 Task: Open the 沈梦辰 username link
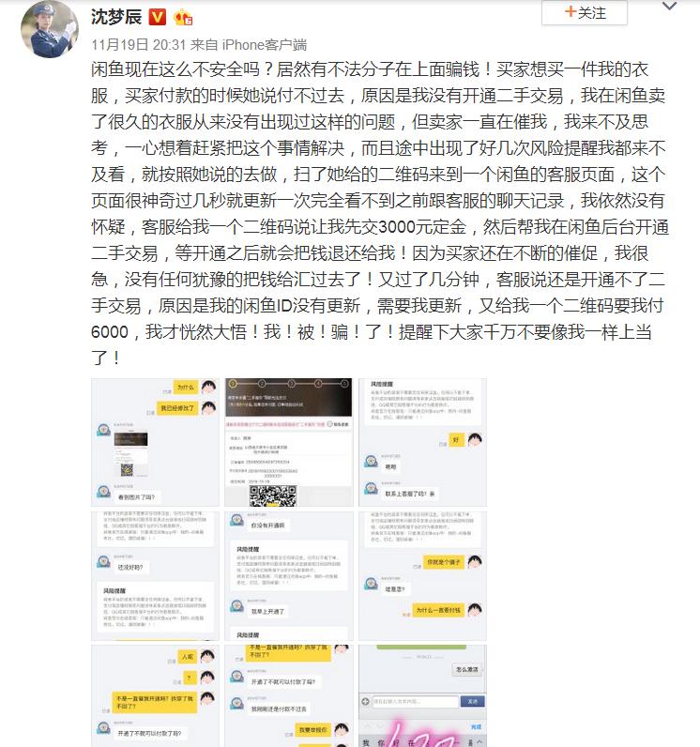tap(116, 17)
